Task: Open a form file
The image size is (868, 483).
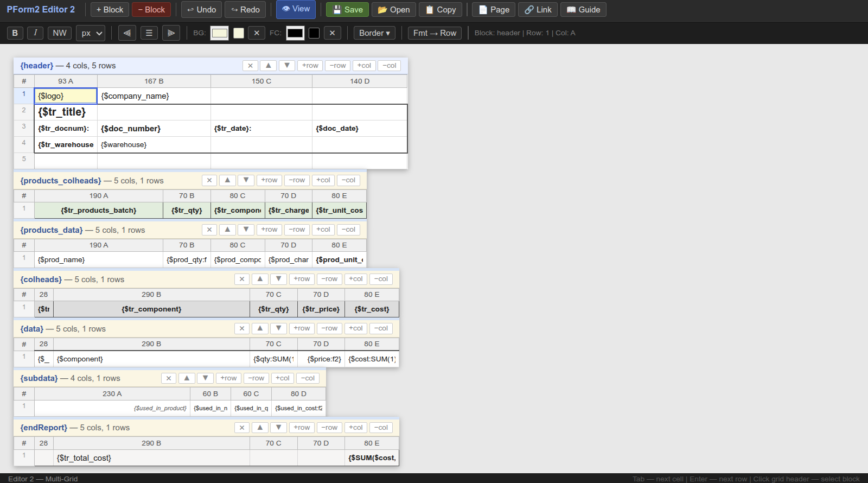Action: 394,10
